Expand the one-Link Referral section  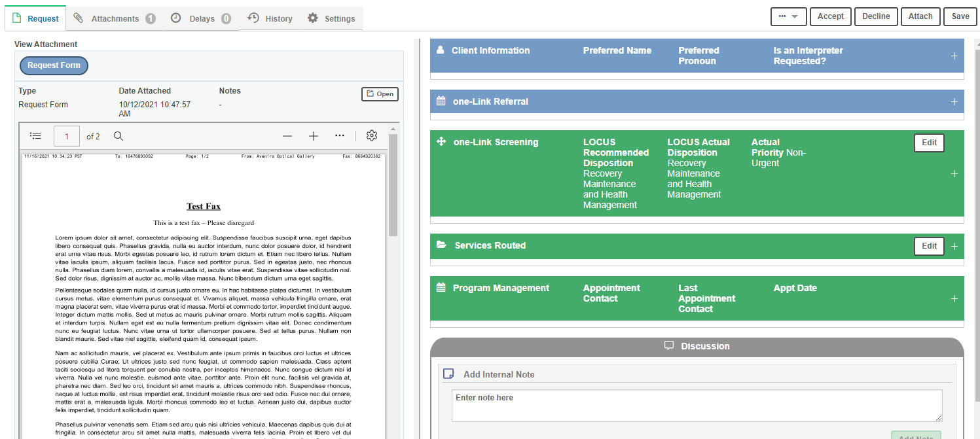954,101
